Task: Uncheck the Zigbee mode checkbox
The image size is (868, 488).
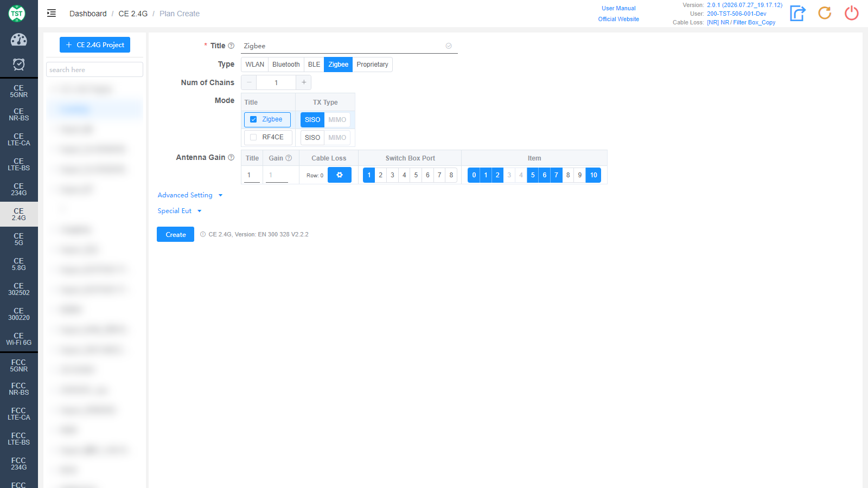Action: 253,119
